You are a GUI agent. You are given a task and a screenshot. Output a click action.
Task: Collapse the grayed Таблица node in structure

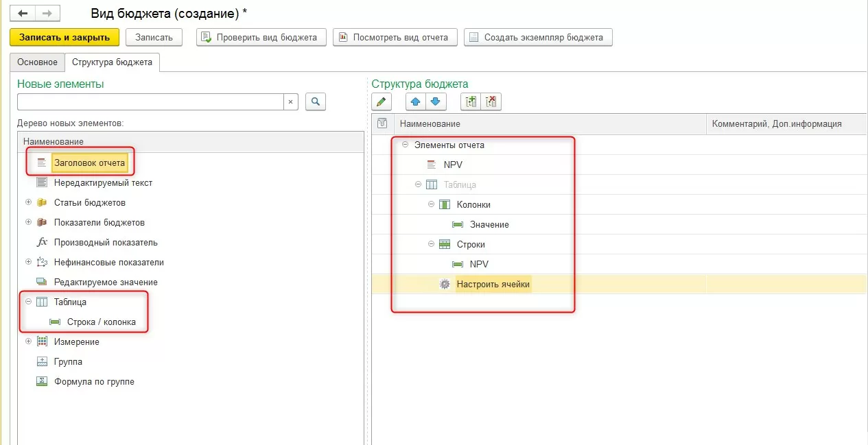point(418,184)
